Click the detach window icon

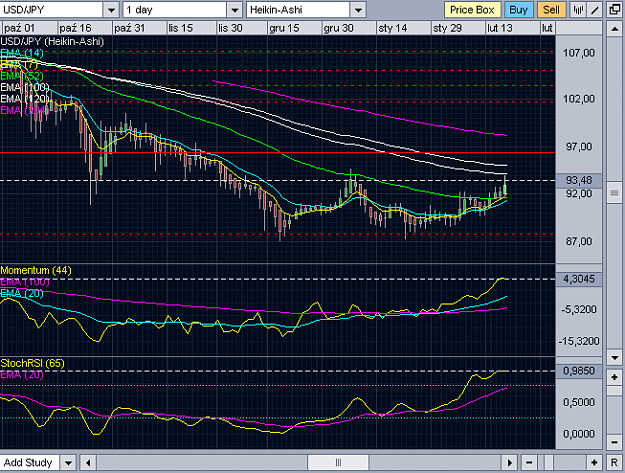(x=615, y=10)
